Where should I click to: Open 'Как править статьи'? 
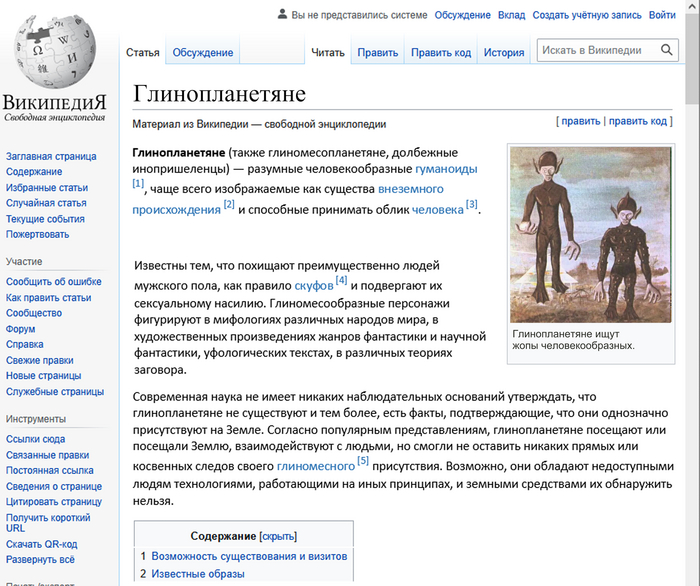point(48,298)
